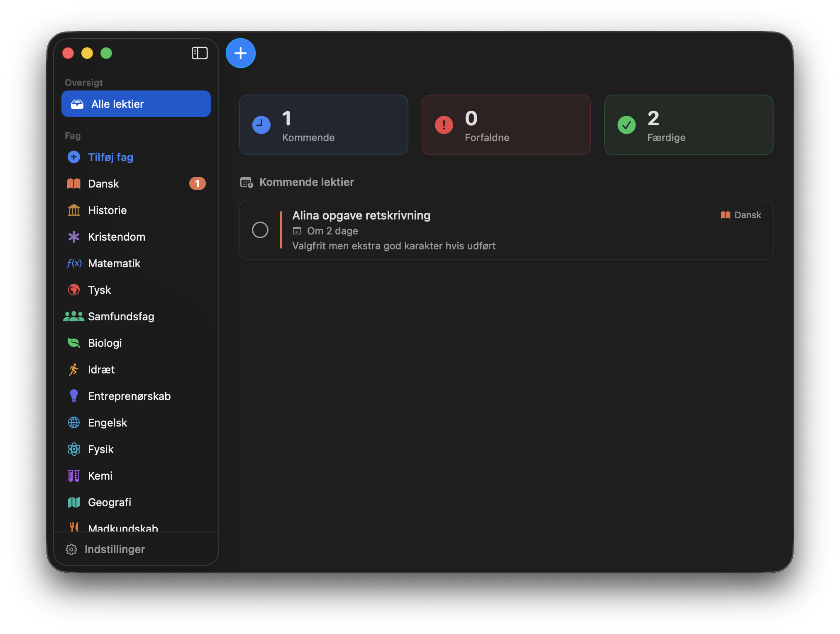The width and height of the screenshot is (840, 634).
Task: Click the Kommende summary card
Action: point(323,125)
